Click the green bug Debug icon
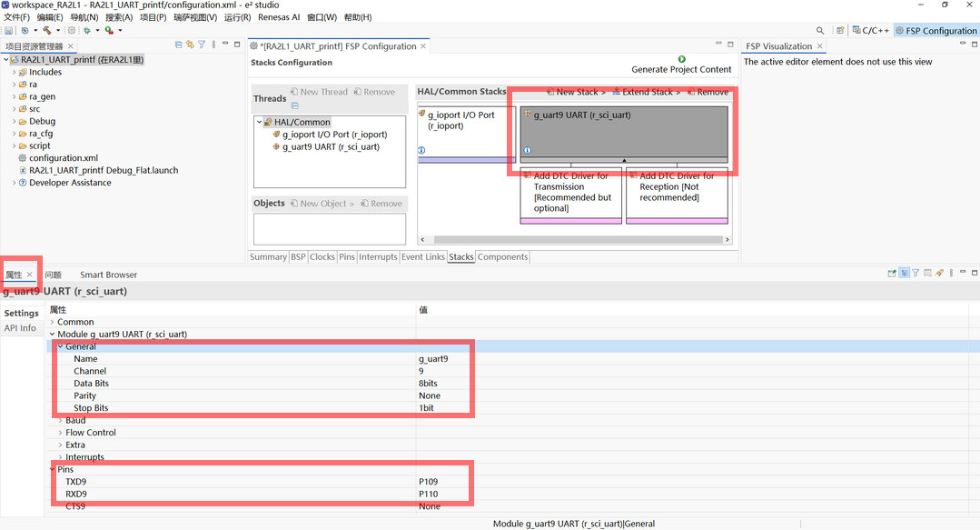Image resolution: width=980 pixels, height=530 pixels. (x=87, y=30)
